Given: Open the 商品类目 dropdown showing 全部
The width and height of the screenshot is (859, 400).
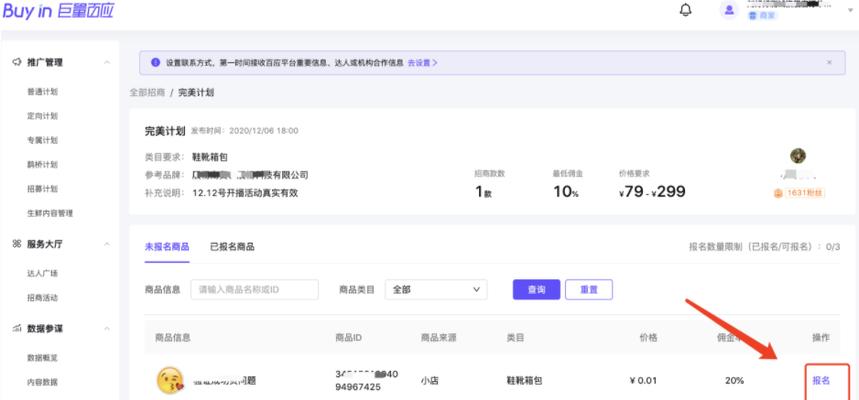Looking at the screenshot, I should point(436,289).
